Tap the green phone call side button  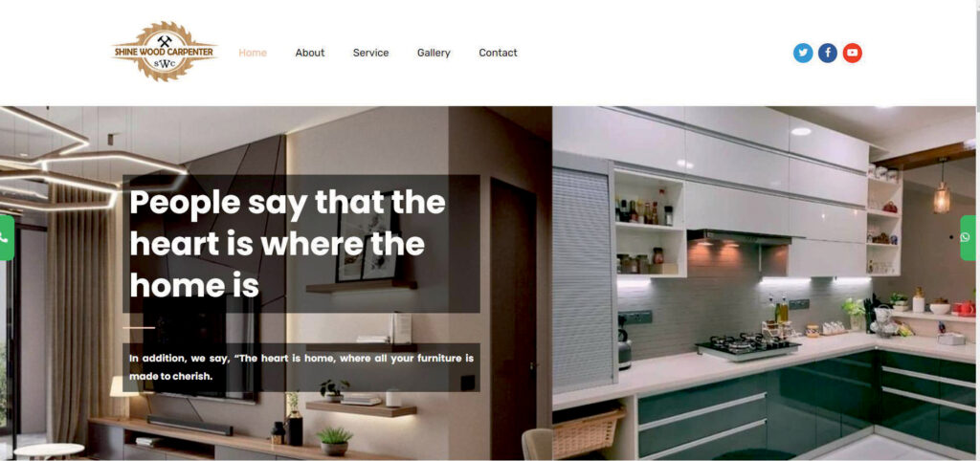point(7,238)
